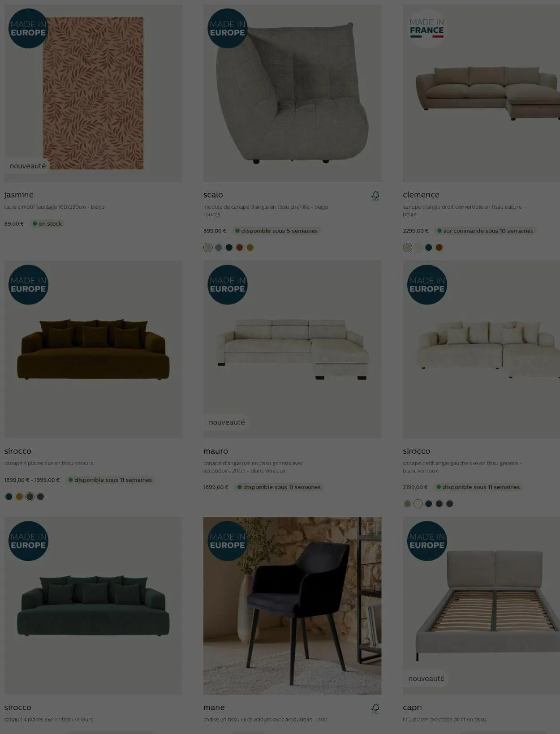Click the Made in France badge on clemence
This screenshot has height=734, width=560.
(x=426, y=28)
